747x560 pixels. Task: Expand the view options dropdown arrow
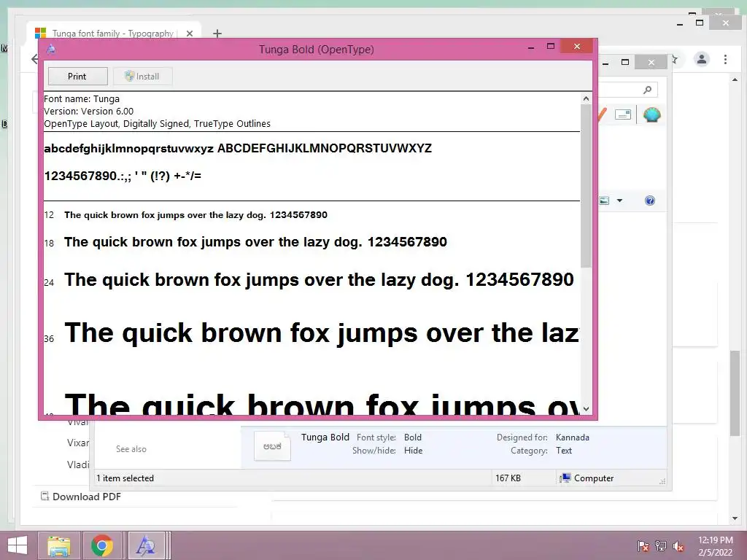pyautogui.click(x=619, y=201)
